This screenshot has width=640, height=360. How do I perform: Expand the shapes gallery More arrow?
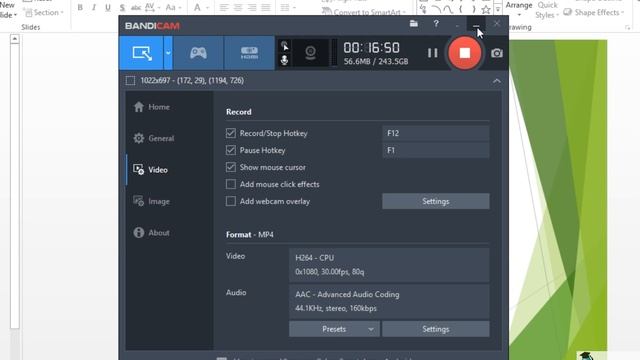[498, 9]
